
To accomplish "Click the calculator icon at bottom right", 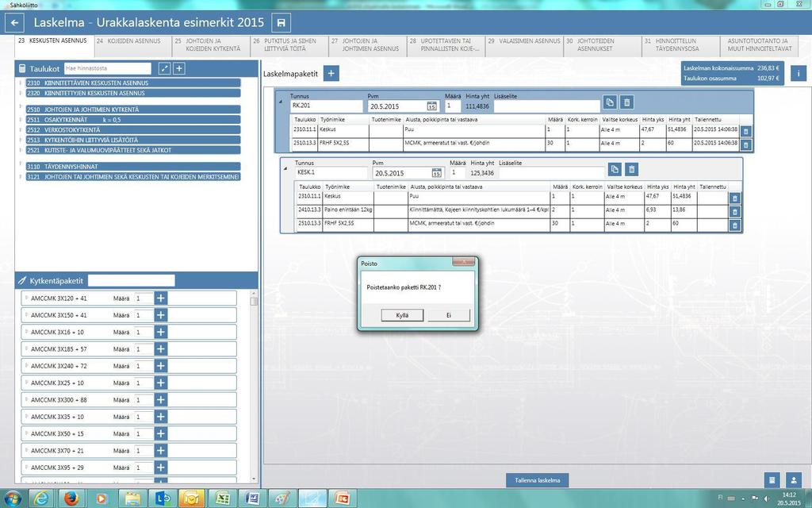I will (772, 480).
